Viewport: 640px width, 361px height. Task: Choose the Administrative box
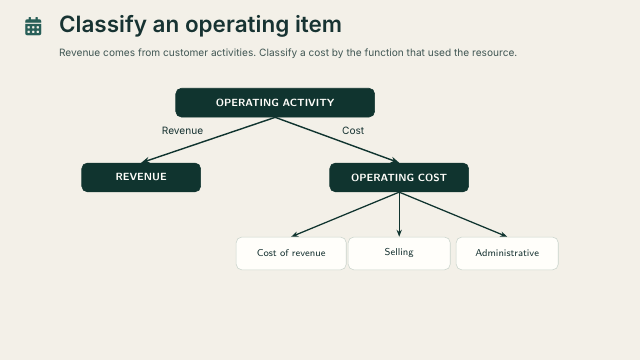coord(507,253)
